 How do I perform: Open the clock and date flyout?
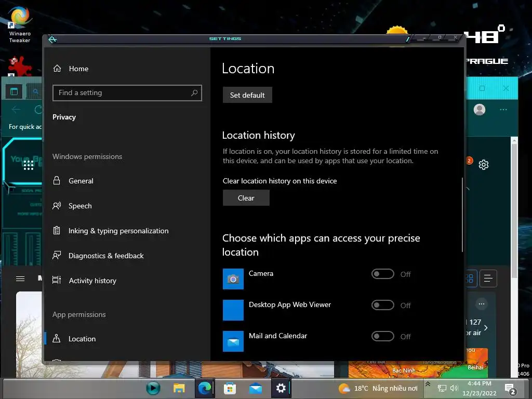point(479,388)
